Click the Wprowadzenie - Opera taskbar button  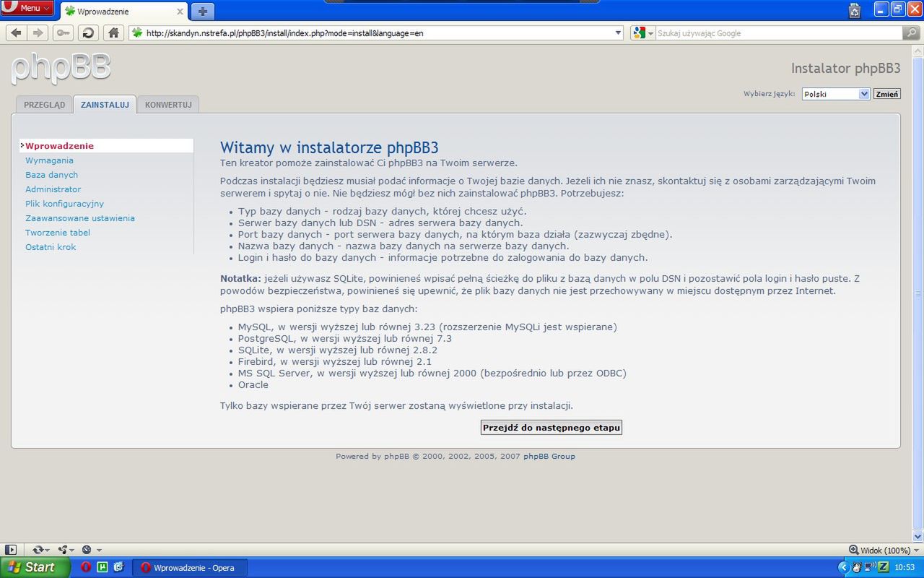(x=191, y=568)
